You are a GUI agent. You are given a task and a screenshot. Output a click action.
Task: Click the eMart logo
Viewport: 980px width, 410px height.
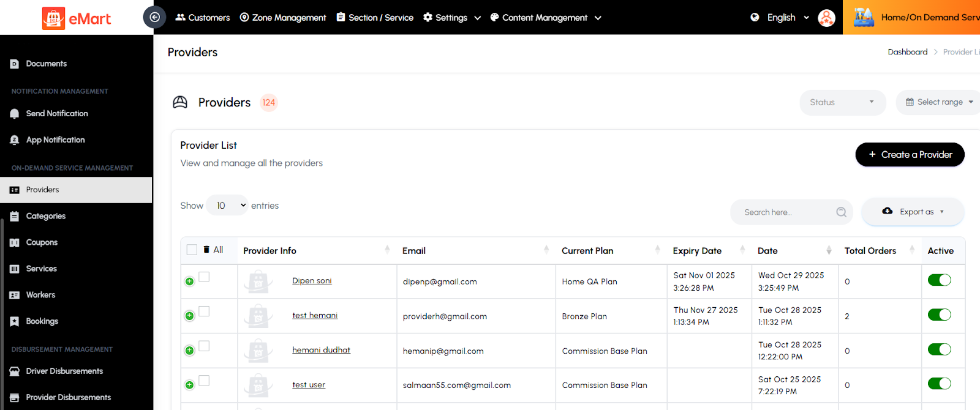coord(77,18)
